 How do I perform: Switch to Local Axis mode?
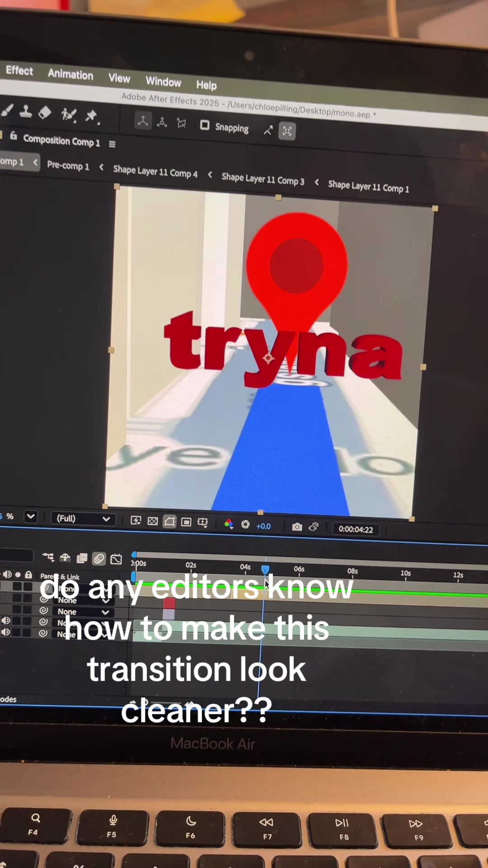[x=143, y=121]
